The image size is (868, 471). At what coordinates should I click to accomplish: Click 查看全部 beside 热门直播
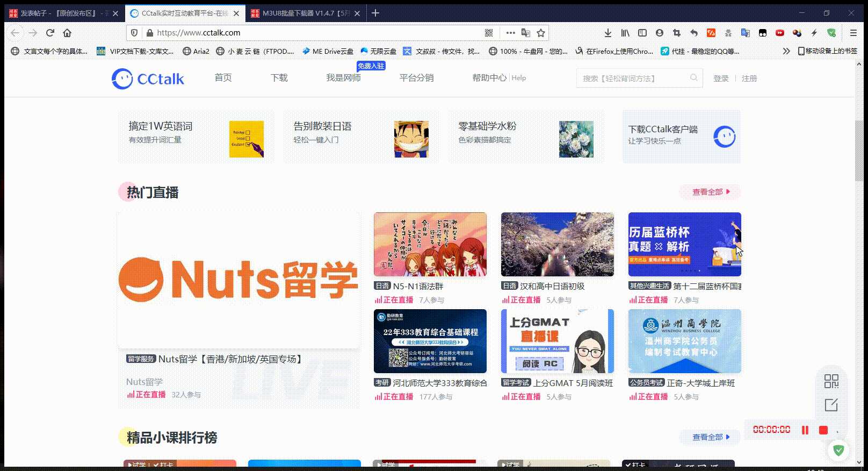710,192
